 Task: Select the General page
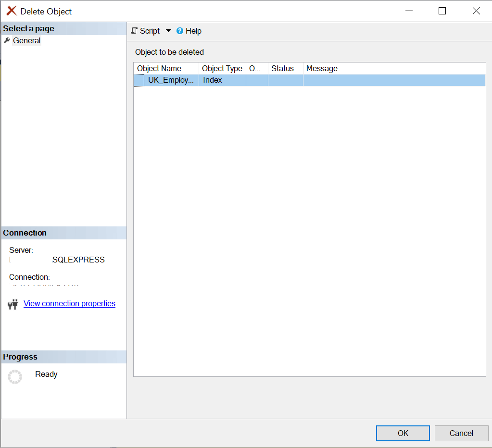(x=26, y=41)
